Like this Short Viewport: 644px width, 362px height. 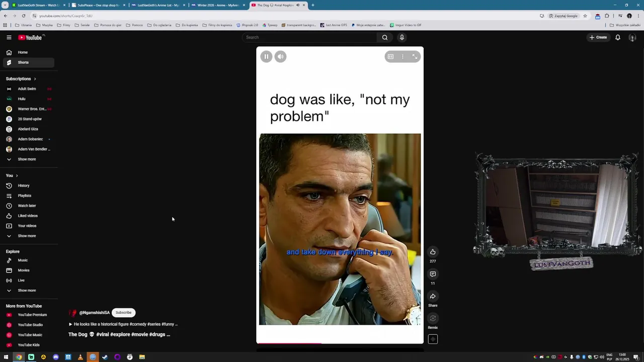coord(433,252)
